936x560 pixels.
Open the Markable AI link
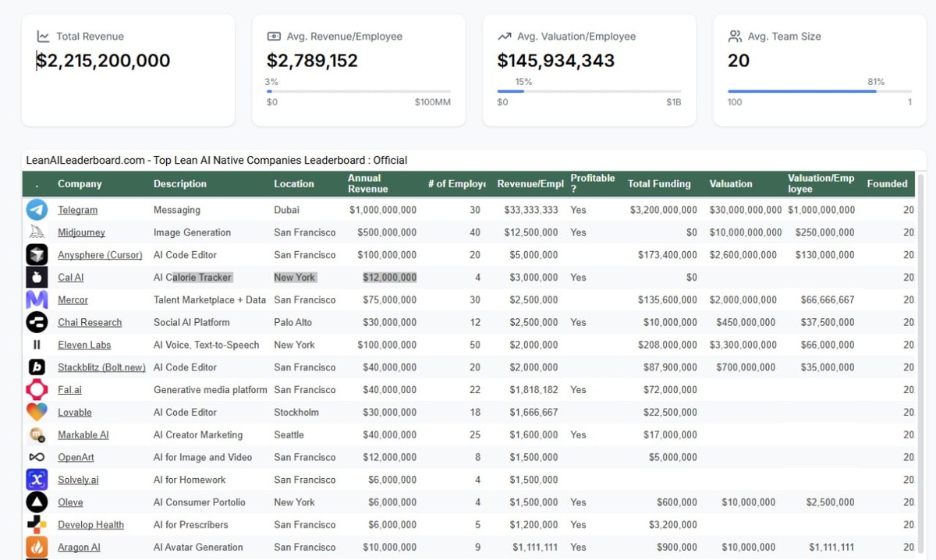click(83, 435)
